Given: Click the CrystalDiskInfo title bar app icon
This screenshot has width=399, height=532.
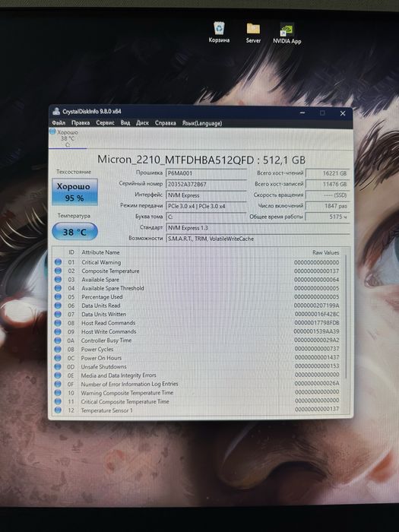Looking at the screenshot, I should pos(56,112).
